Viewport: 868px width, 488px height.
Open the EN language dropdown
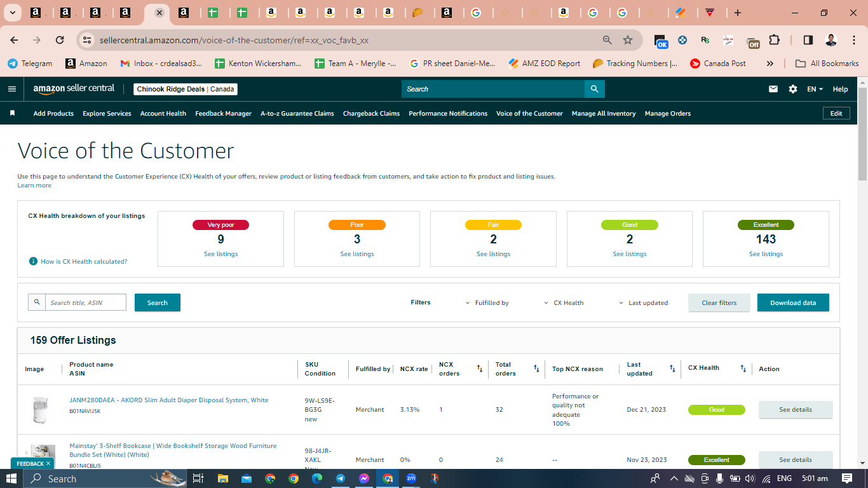coord(815,89)
